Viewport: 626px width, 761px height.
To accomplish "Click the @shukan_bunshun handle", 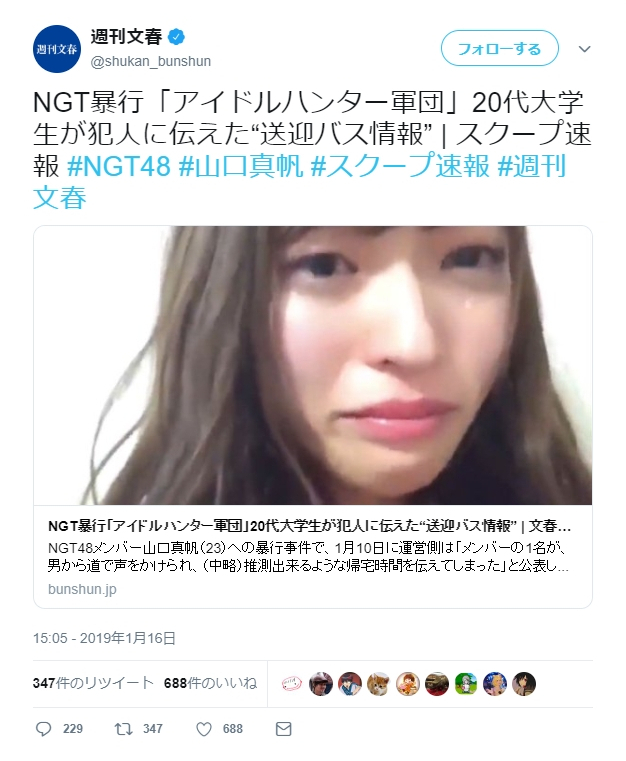I will coord(151,62).
